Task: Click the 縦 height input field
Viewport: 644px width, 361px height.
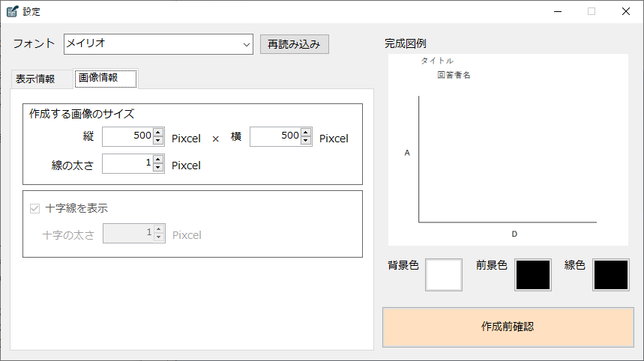Action: point(127,136)
